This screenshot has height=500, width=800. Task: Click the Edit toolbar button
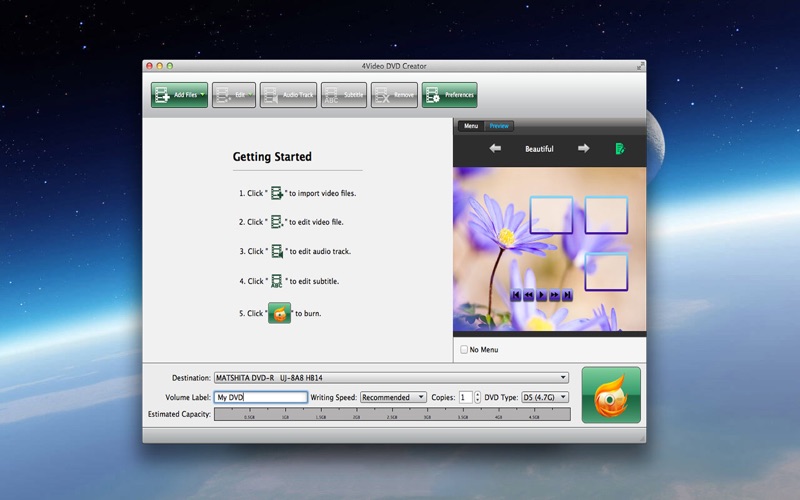tap(234, 95)
